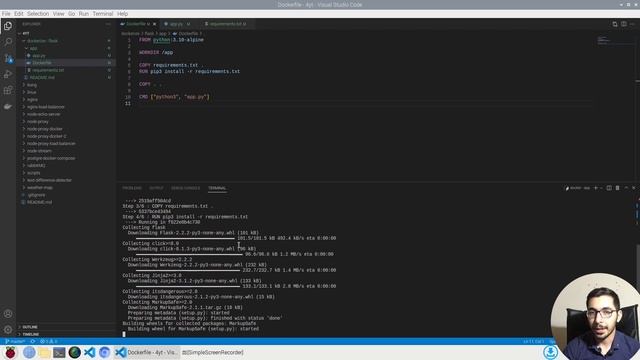640x360 pixels.
Task: Open the file manager folder icon in taskbar
Action: [x=44, y=352]
